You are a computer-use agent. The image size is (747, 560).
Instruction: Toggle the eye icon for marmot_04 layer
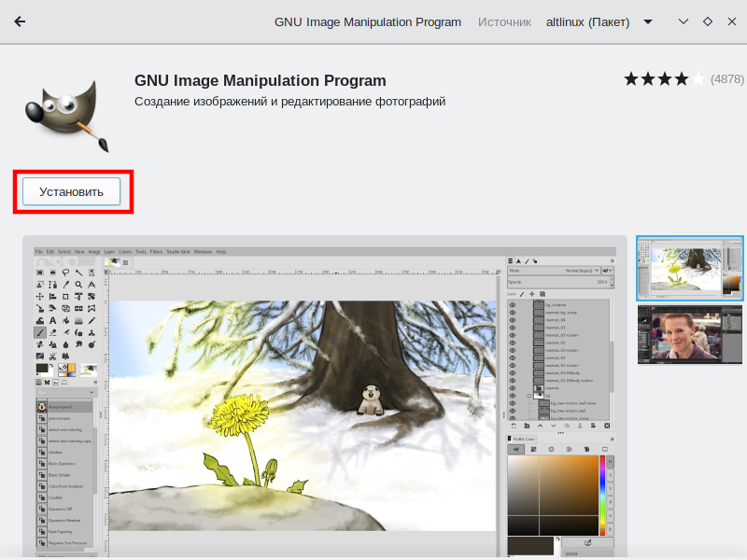pyautogui.click(x=513, y=319)
